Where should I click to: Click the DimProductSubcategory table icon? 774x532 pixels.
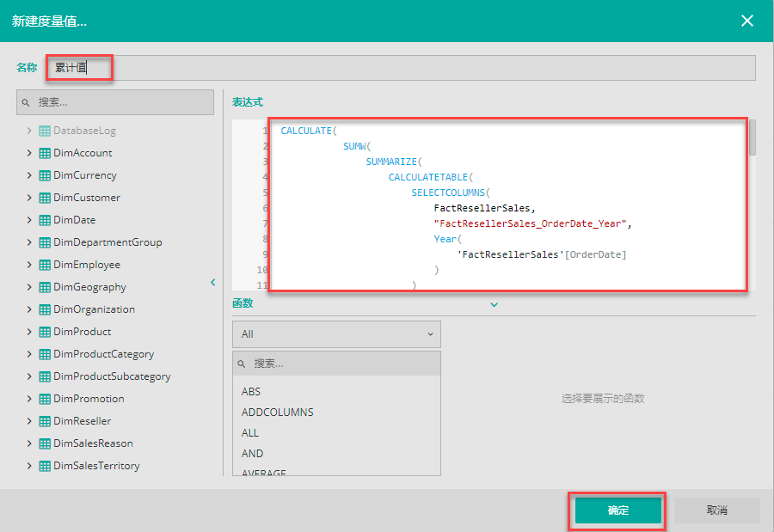(45, 376)
